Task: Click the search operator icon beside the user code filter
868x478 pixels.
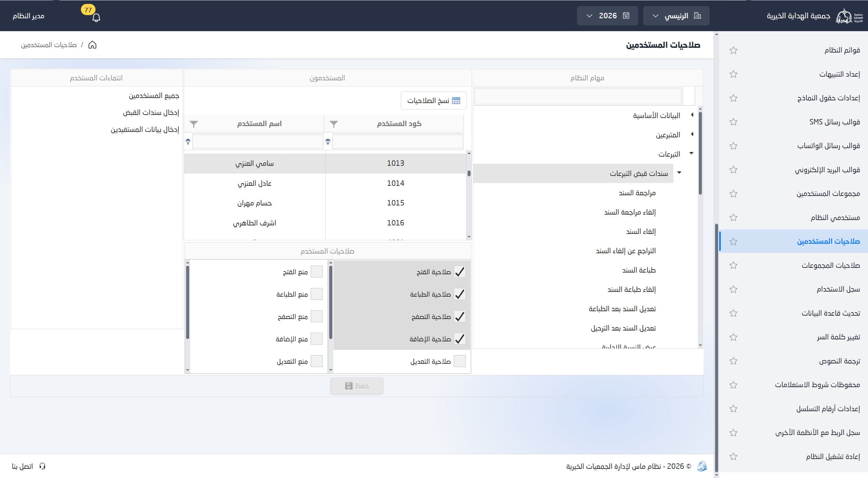Action: 328,141
